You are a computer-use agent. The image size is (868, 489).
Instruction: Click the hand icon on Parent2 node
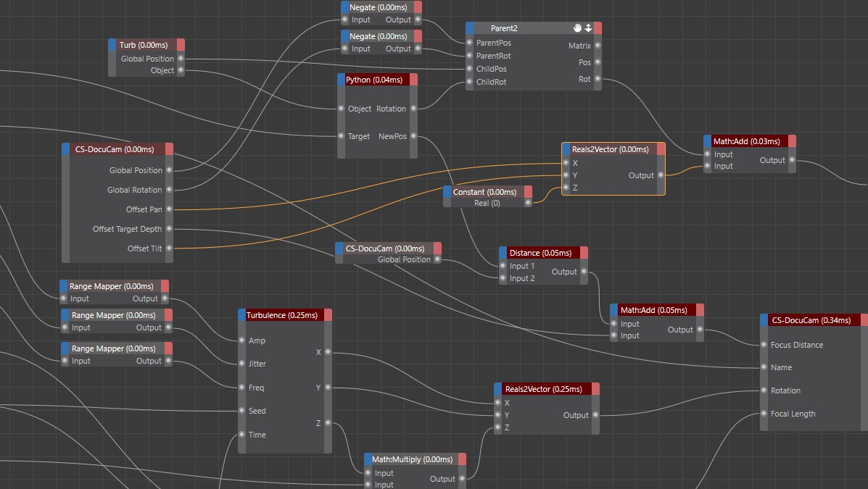[x=577, y=28]
